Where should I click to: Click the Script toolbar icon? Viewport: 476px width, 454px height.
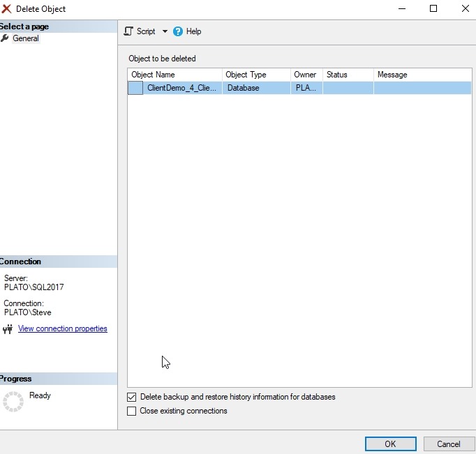click(x=128, y=31)
